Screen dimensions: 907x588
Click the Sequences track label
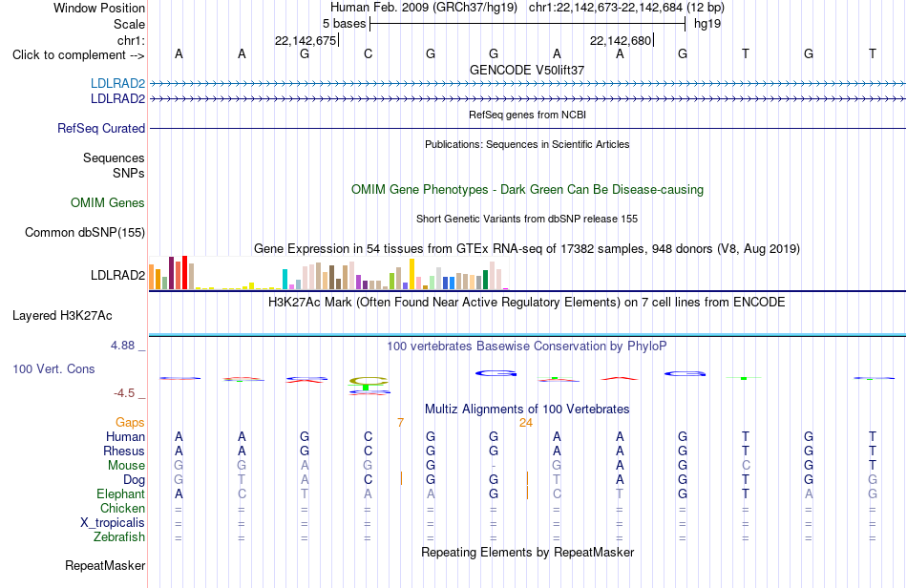click(114, 157)
